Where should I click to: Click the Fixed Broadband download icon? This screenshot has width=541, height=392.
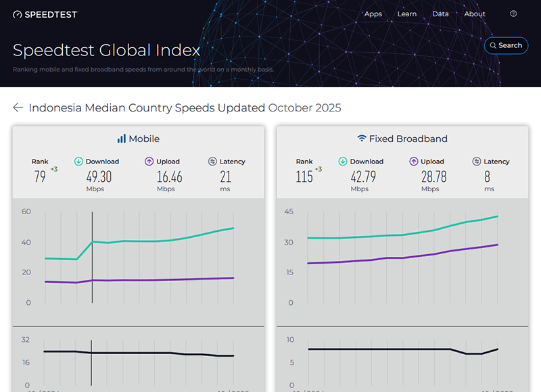(x=343, y=162)
